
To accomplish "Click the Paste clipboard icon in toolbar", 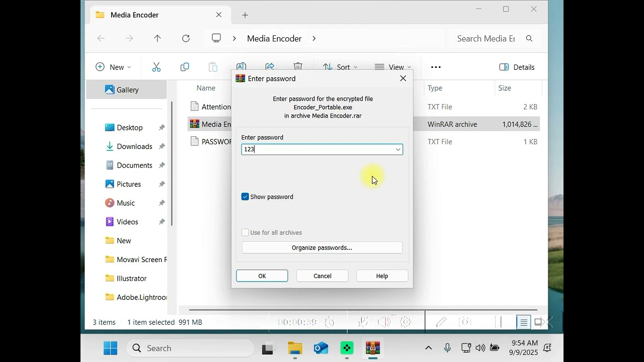I will 213,67.
